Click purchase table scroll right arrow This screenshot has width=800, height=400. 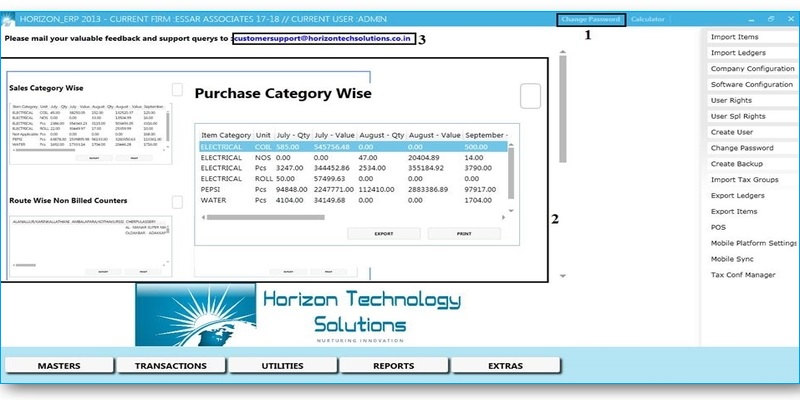pyautogui.click(x=504, y=217)
